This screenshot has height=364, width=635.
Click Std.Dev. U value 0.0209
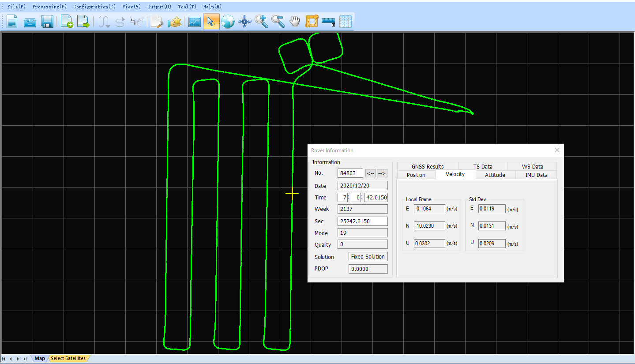click(x=492, y=243)
